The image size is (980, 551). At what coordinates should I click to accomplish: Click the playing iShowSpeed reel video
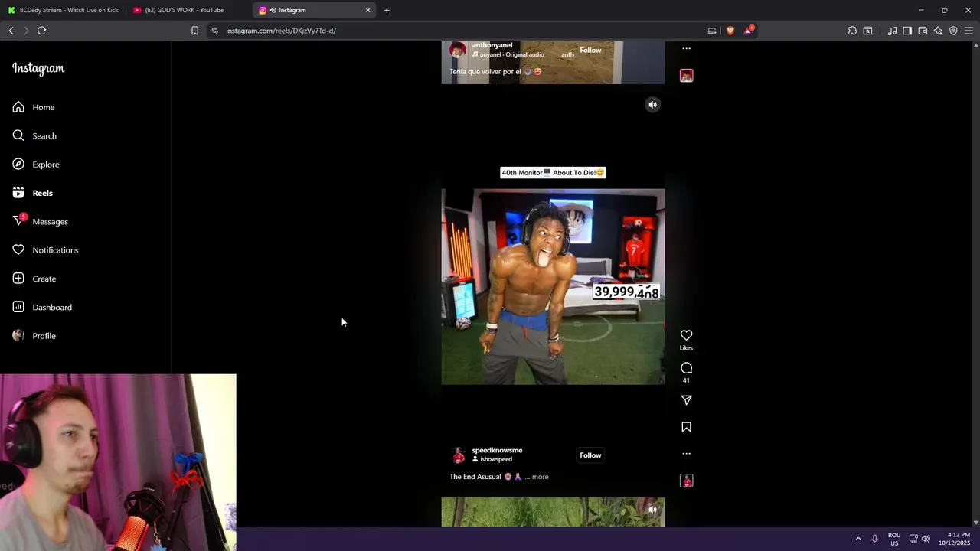tap(553, 287)
